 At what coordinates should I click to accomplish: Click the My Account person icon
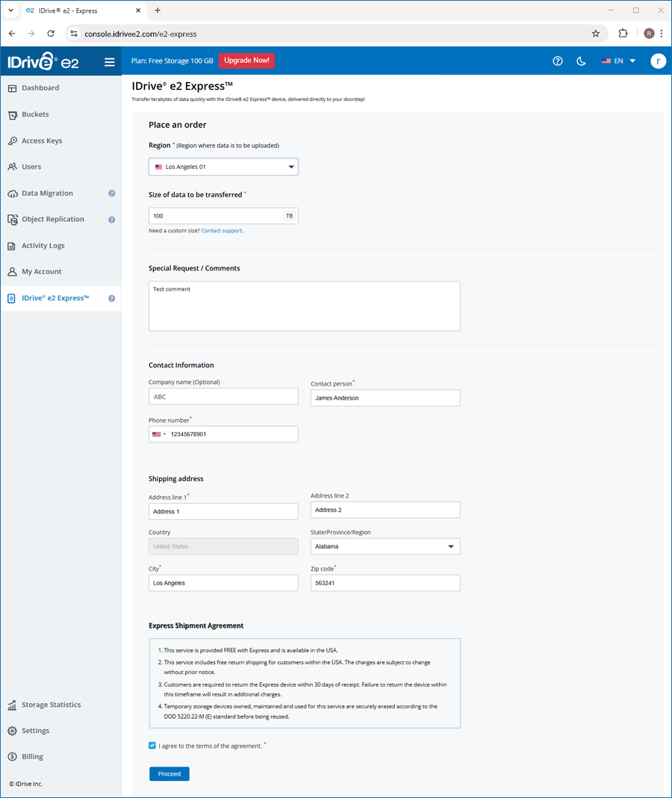(12, 272)
